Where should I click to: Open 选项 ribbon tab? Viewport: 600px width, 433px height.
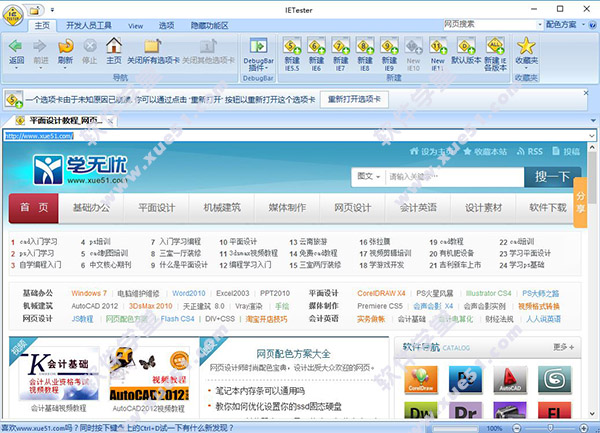point(166,26)
